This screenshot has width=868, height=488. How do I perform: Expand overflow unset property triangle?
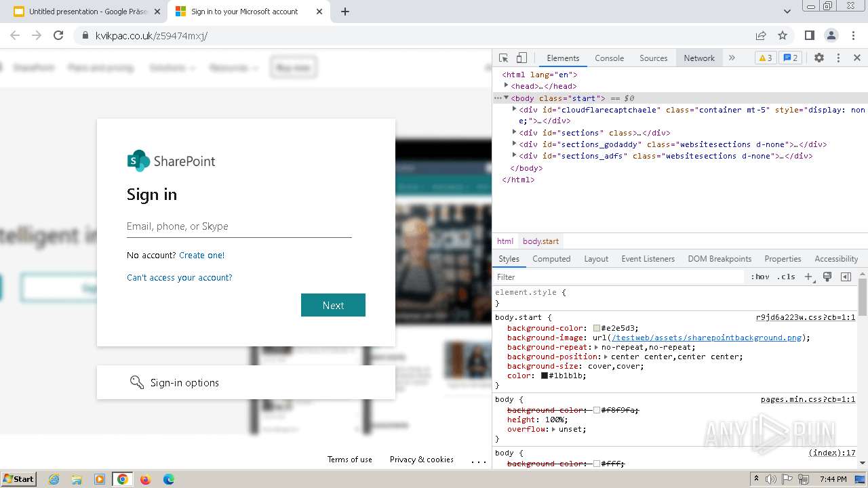tap(553, 429)
